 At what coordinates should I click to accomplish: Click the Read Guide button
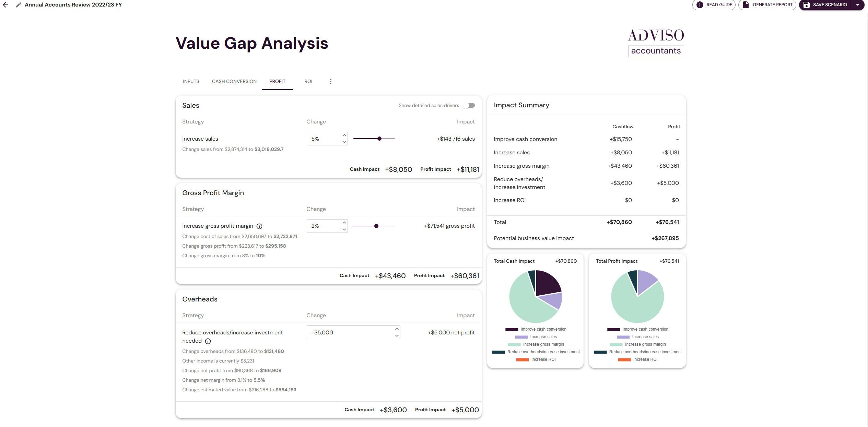715,5
